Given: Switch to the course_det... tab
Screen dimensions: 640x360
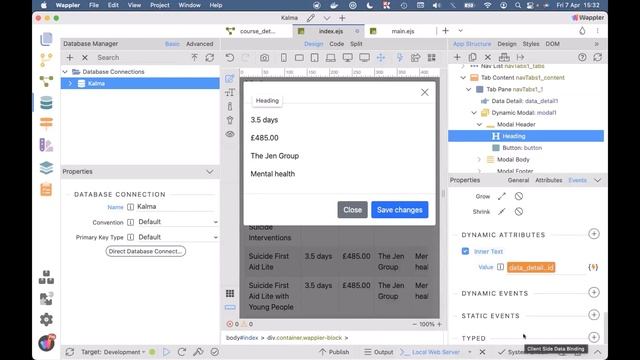Looking at the screenshot, I should pos(257,31).
